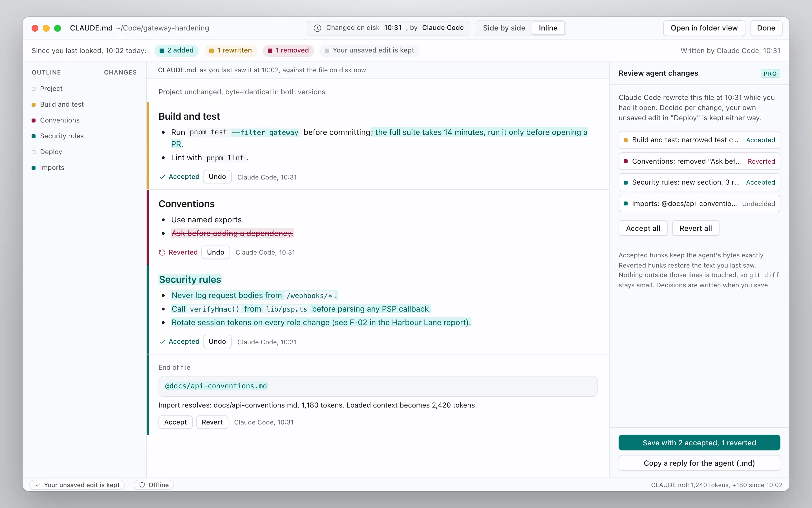Click the check icon beside Accepted in Build and test
The width and height of the screenshot is (812, 508).
point(162,177)
